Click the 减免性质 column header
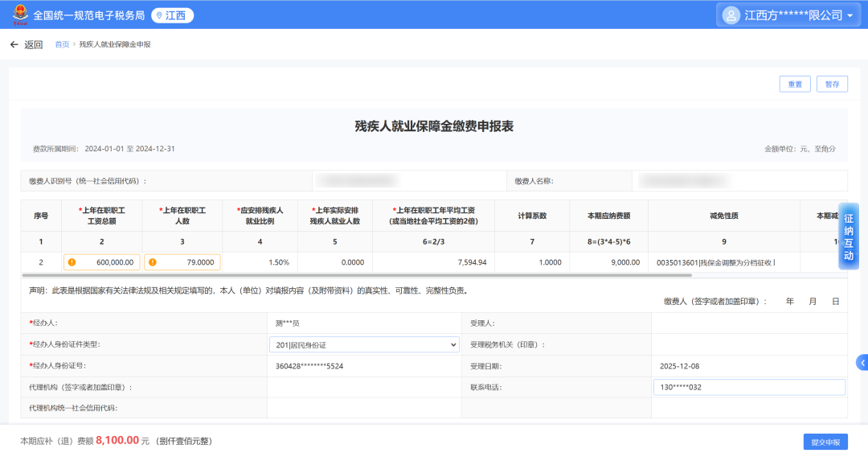Screen dimensions: 868x457 click(724, 216)
